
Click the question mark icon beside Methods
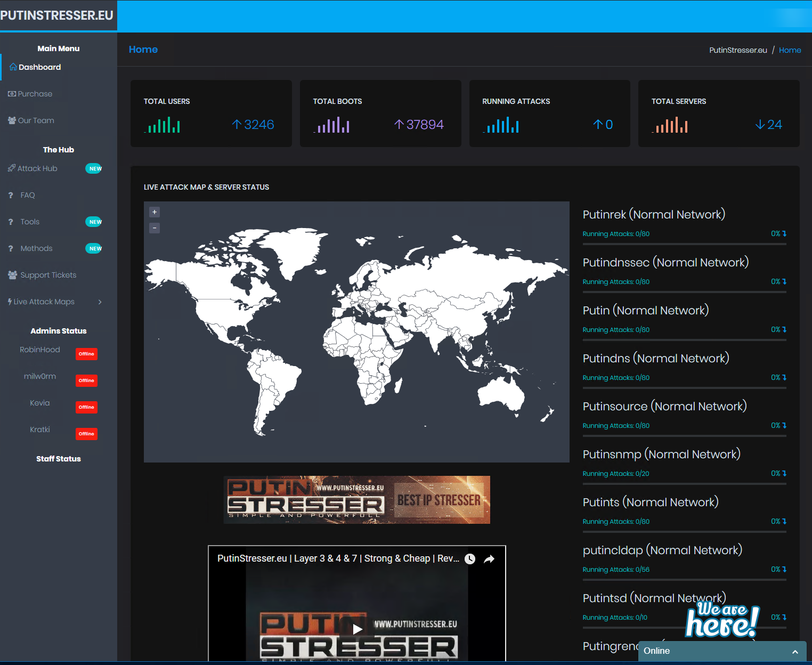[x=11, y=248]
